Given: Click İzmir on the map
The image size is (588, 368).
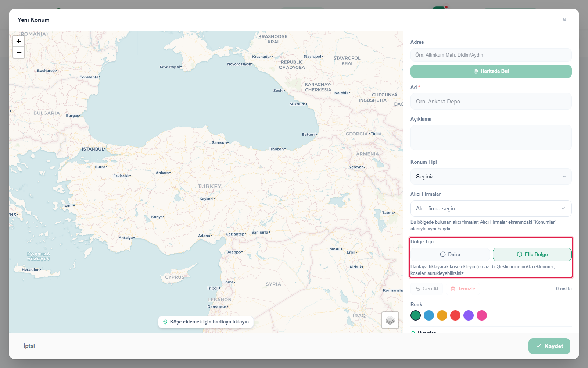Looking at the screenshot, I should 69,205.
